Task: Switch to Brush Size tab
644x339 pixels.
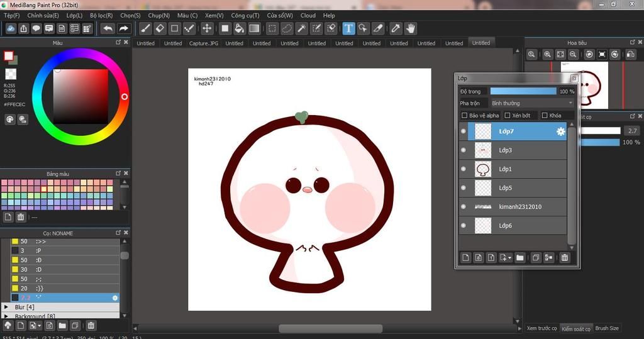Action: coord(607,328)
